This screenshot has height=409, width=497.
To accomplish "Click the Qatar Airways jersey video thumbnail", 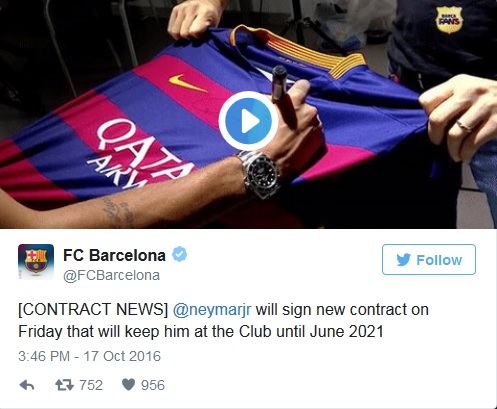I will click(248, 114).
